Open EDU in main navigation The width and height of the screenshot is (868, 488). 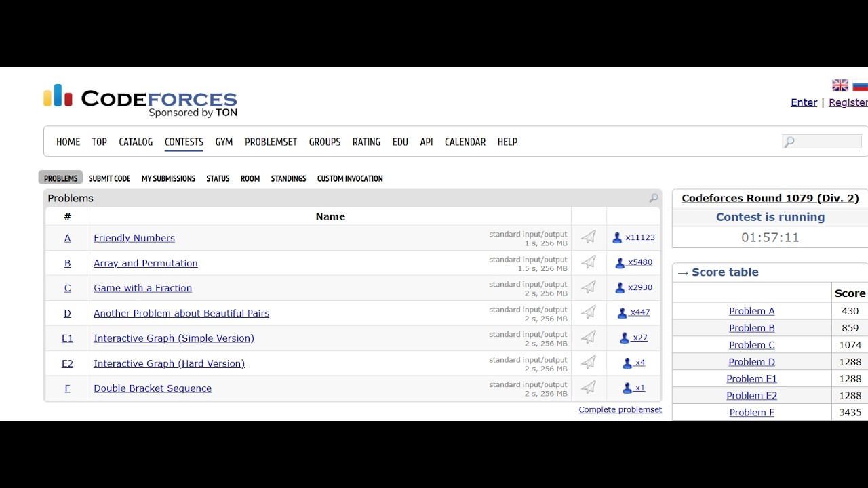tap(400, 142)
